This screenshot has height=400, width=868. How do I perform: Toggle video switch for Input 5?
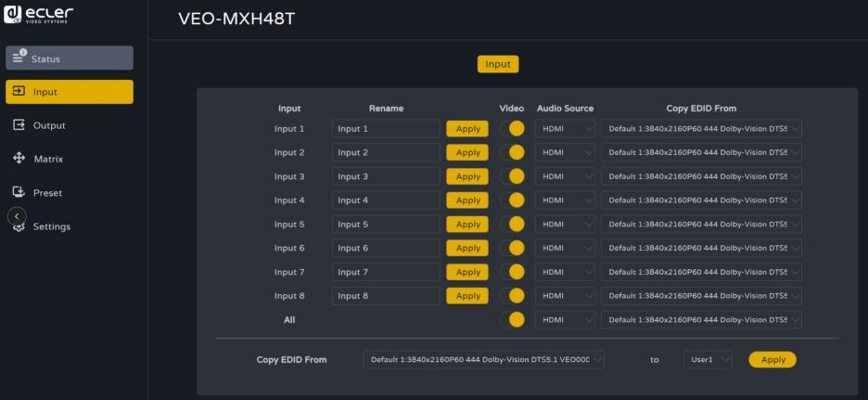pyautogui.click(x=512, y=225)
